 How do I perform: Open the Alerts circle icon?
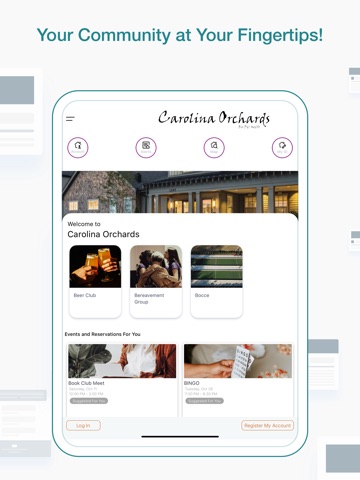point(146,147)
